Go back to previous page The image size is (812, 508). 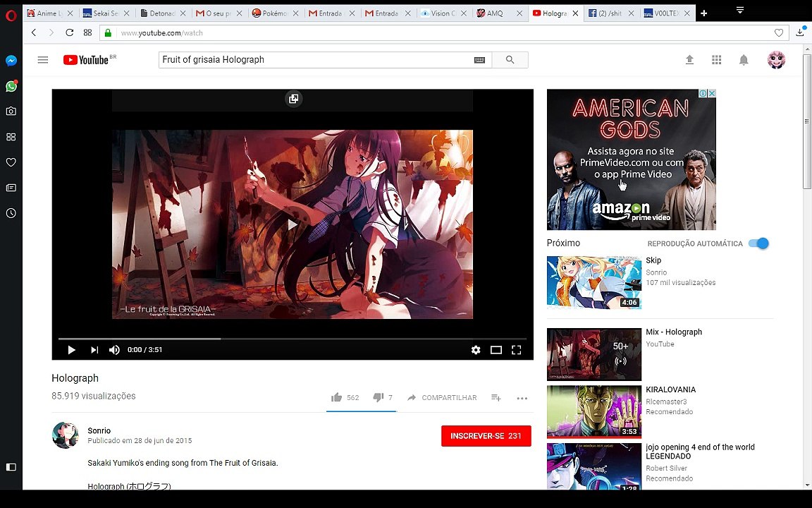click(x=34, y=32)
